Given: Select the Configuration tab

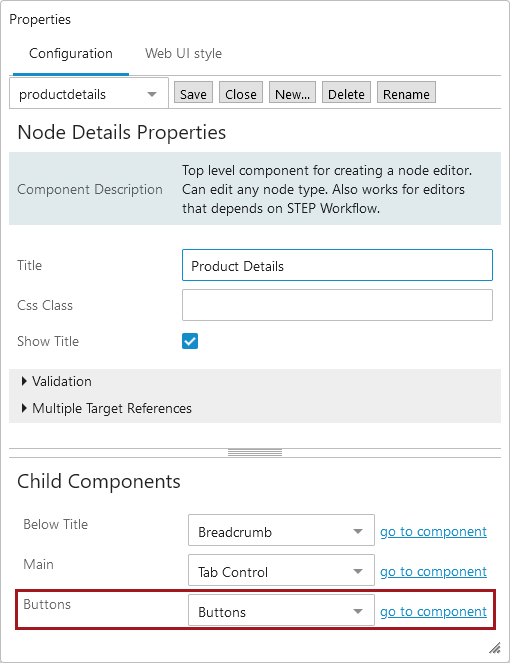Looking at the screenshot, I should pyautogui.click(x=71, y=54).
